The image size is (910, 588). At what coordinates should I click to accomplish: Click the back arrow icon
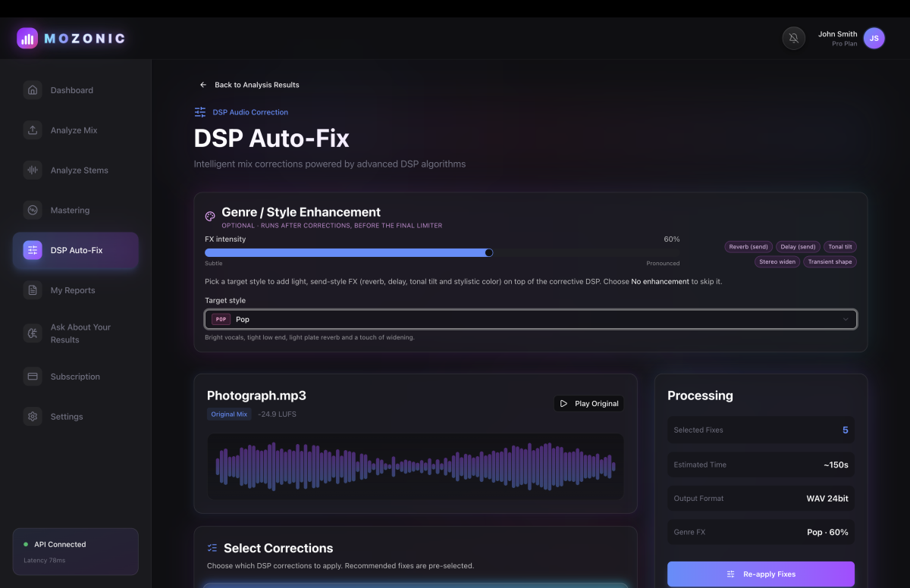(x=203, y=85)
